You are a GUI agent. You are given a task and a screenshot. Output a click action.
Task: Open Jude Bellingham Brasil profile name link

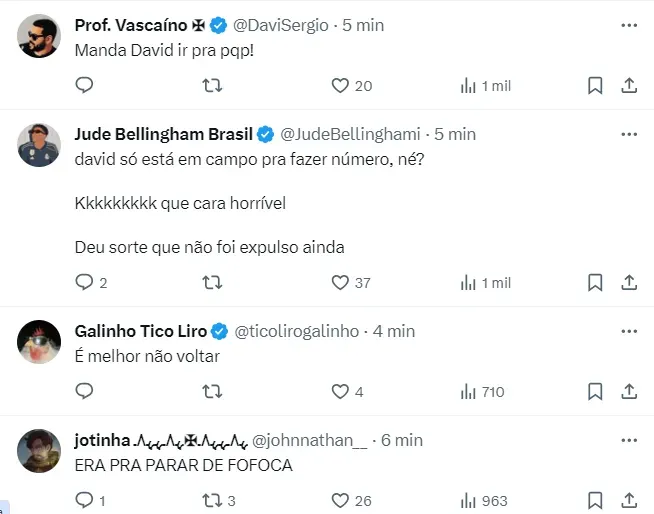pyautogui.click(x=165, y=134)
